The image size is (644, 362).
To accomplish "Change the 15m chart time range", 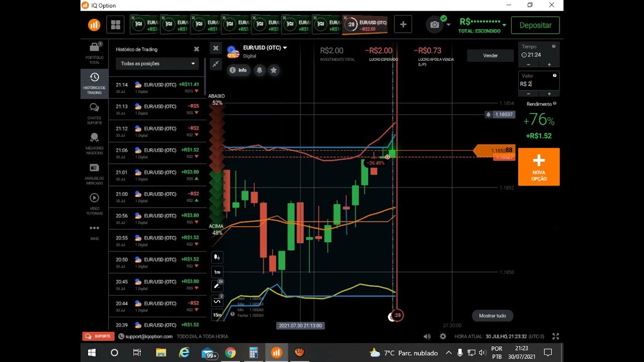I will 217,315.
